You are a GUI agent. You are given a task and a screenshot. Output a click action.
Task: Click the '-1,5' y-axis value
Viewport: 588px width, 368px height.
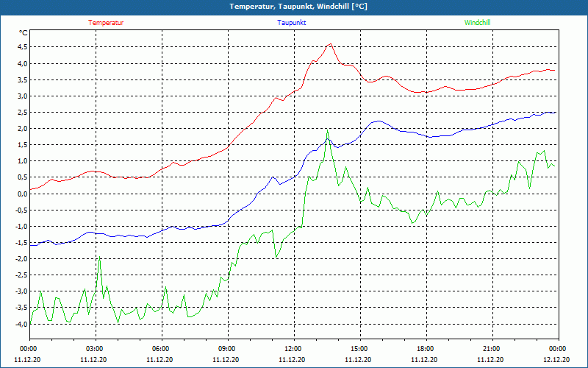(21, 243)
